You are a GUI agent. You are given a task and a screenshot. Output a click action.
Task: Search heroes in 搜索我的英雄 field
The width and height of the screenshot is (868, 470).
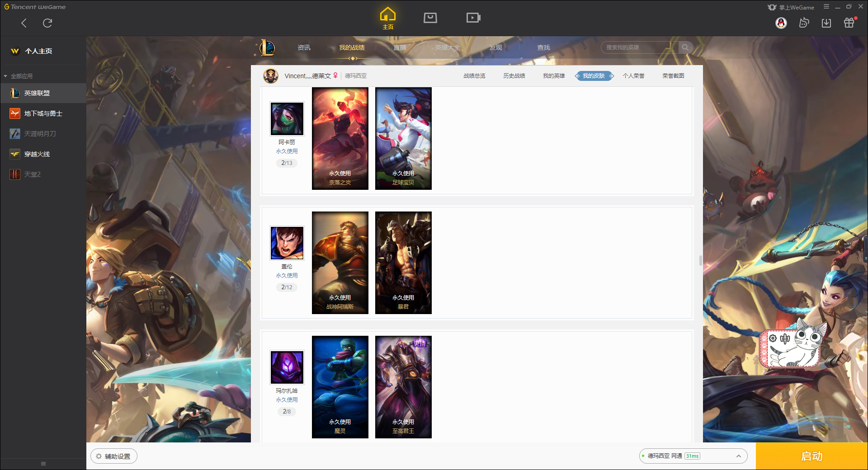coord(640,47)
